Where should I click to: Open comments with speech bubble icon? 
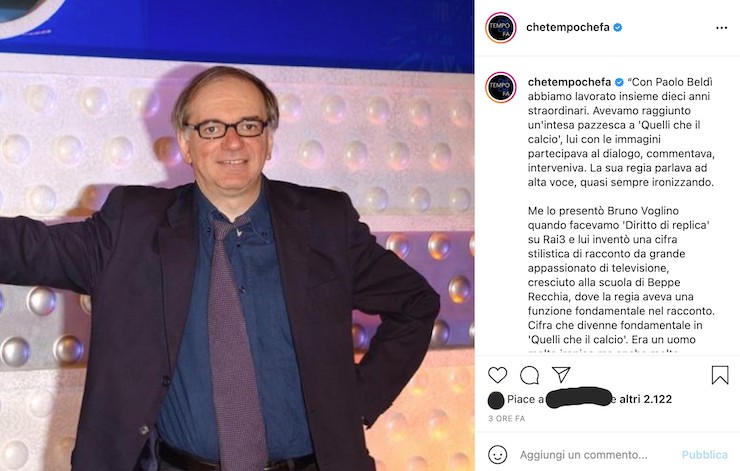(529, 375)
